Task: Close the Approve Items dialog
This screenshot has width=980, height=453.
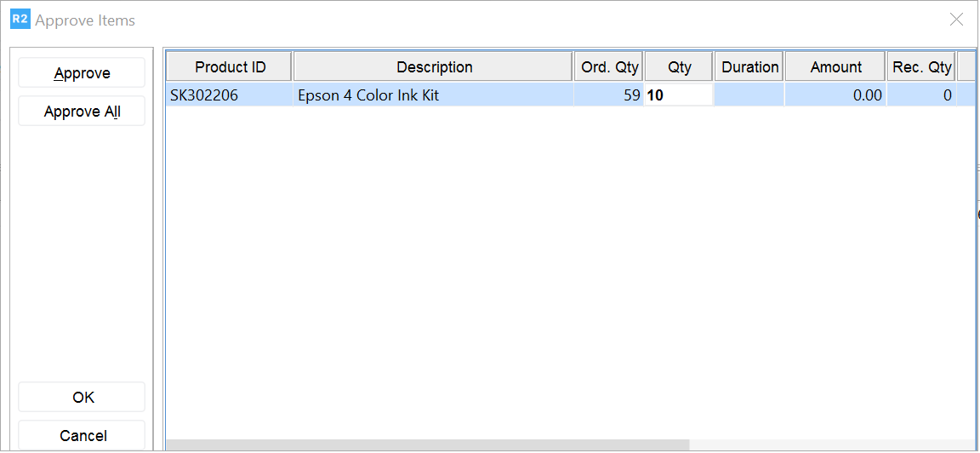Action: 956,20
